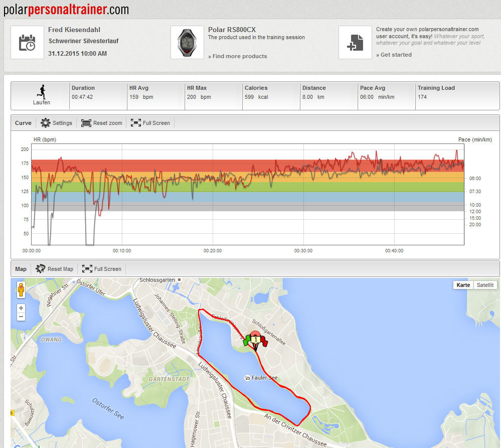Switch map to Satellit view
Screen dimensions: 501x448
click(485, 285)
